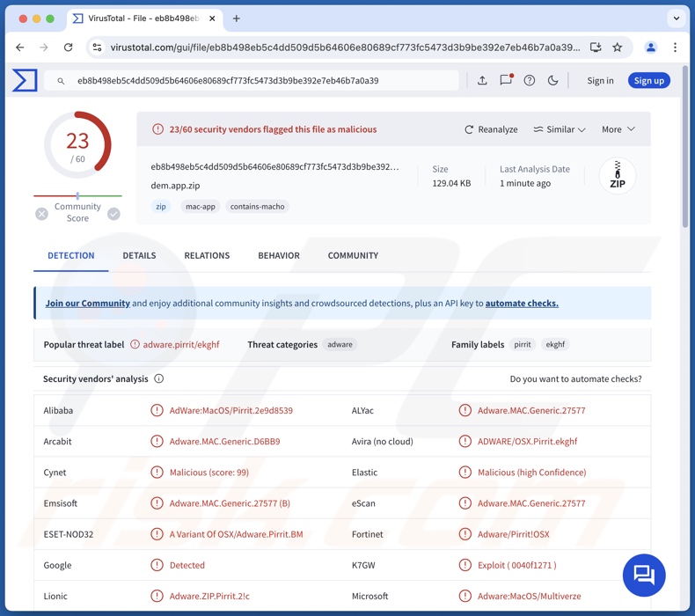The height and width of the screenshot is (616, 695).
Task: Expand the Similar dropdown
Action: 559,129
